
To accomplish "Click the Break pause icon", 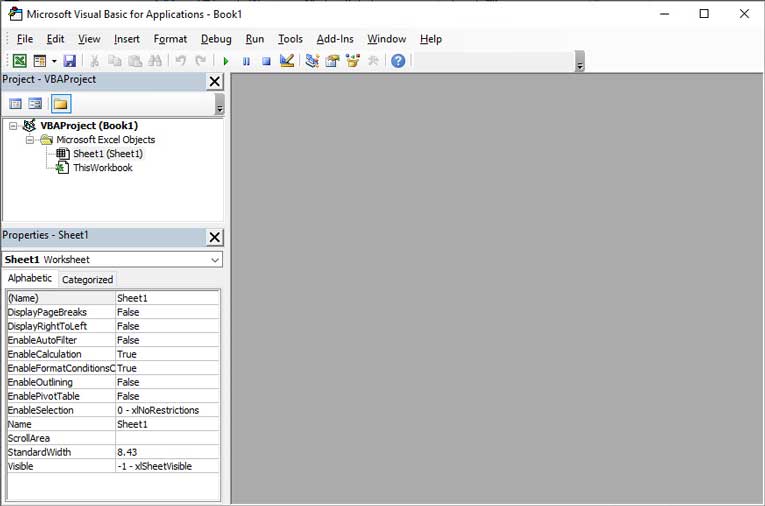I will (x=246, y=61).
